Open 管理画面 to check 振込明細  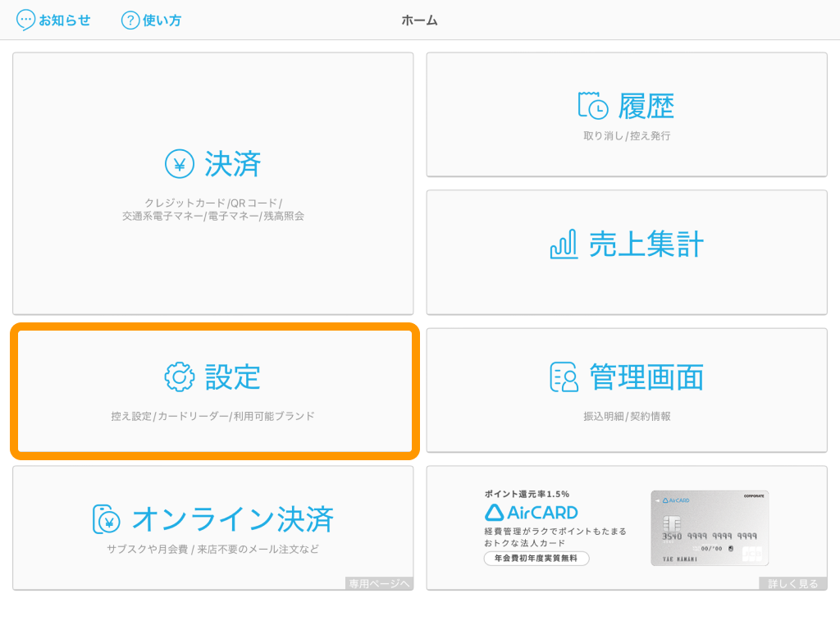click(627, 390)
